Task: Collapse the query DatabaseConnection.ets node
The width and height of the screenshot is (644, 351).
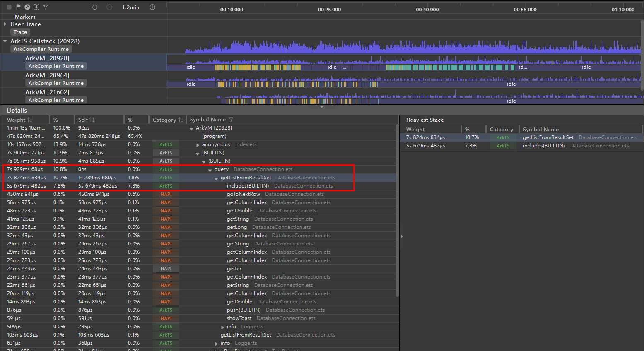Action: click(x=210, y=170)
